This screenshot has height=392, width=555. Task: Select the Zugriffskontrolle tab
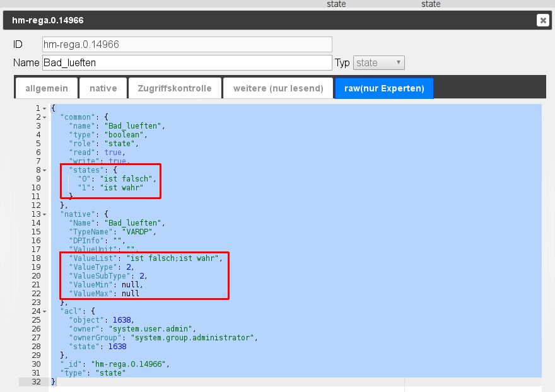(175, 88)
